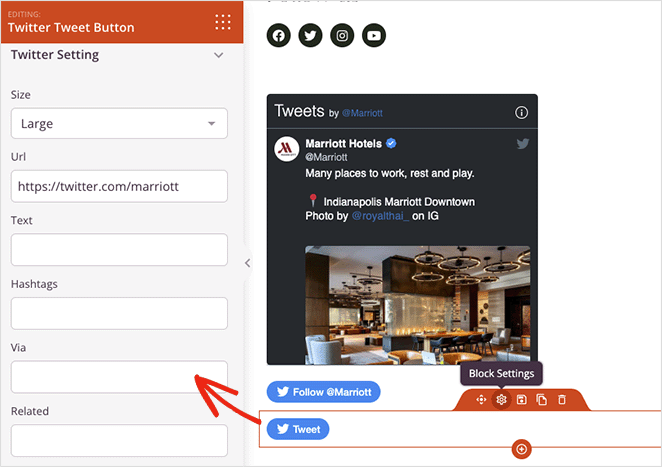
Task: Click the save block icon
Action: pyautogui.click(x=521, y=399)
